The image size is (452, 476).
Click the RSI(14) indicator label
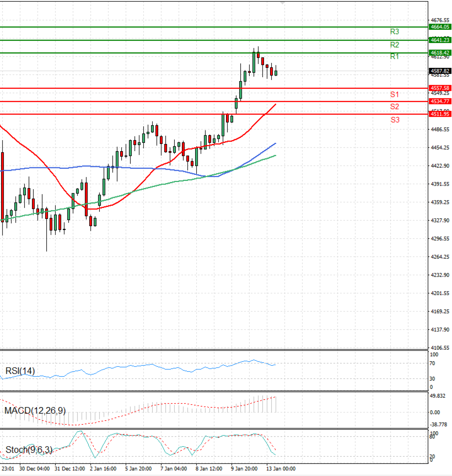[20, 371]
